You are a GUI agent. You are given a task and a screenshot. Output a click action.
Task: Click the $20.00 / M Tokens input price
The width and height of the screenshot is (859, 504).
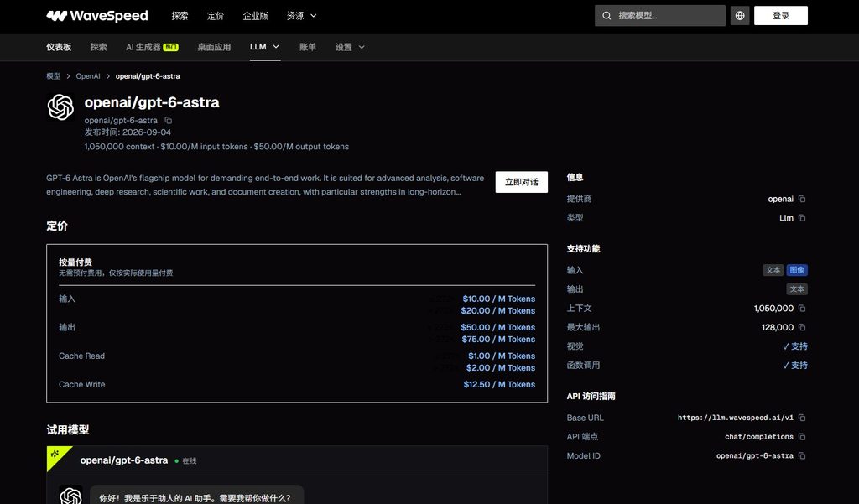pyautogui.click(x=498, y=310)
